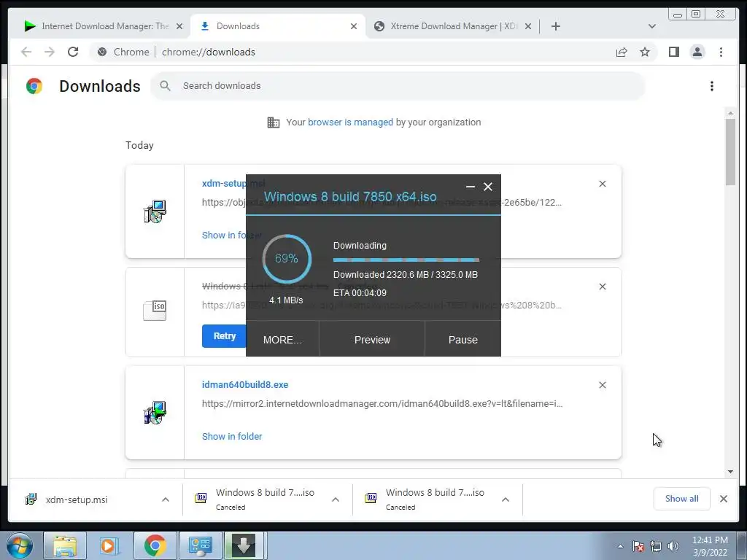Close the Xtreme Download Manager tab
The width and height of the screenshot is (747, 560).
pos(528,26)
